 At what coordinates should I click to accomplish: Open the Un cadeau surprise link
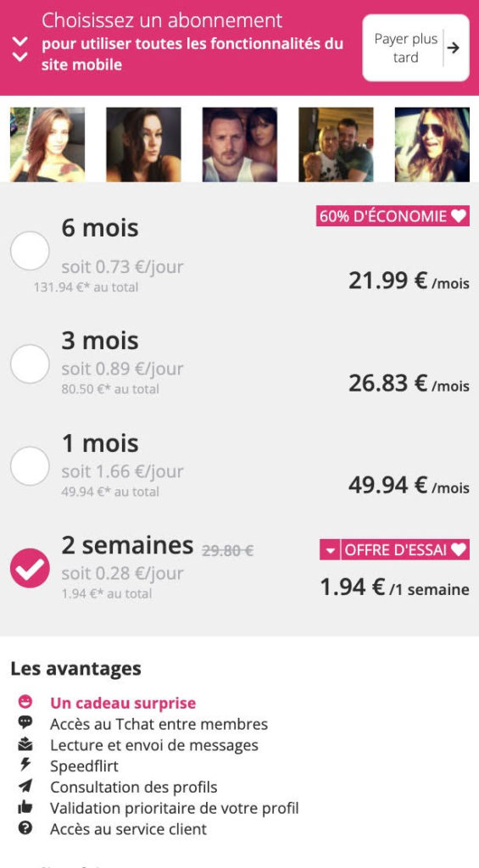coord(123,703)
